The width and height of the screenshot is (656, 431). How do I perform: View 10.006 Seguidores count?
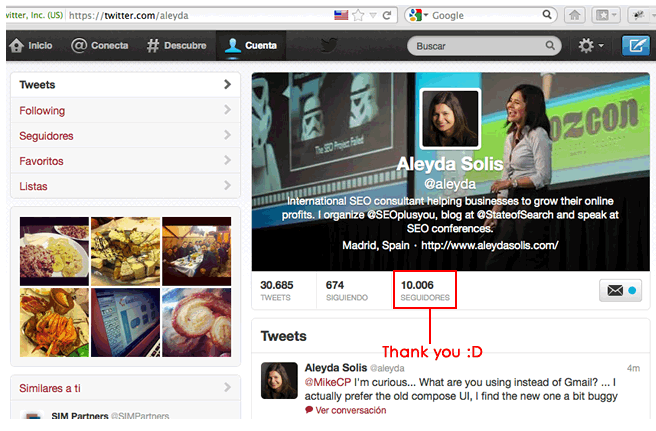pos(425,290)
